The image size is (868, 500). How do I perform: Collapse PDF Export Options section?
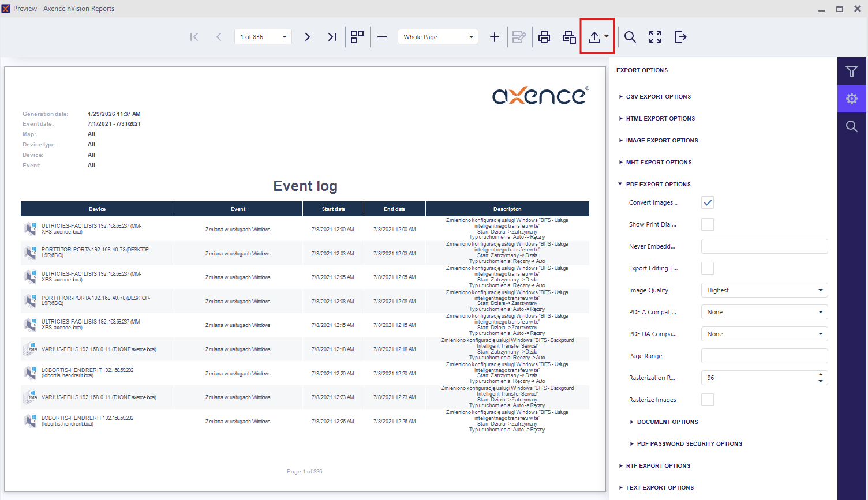[658, 185]
